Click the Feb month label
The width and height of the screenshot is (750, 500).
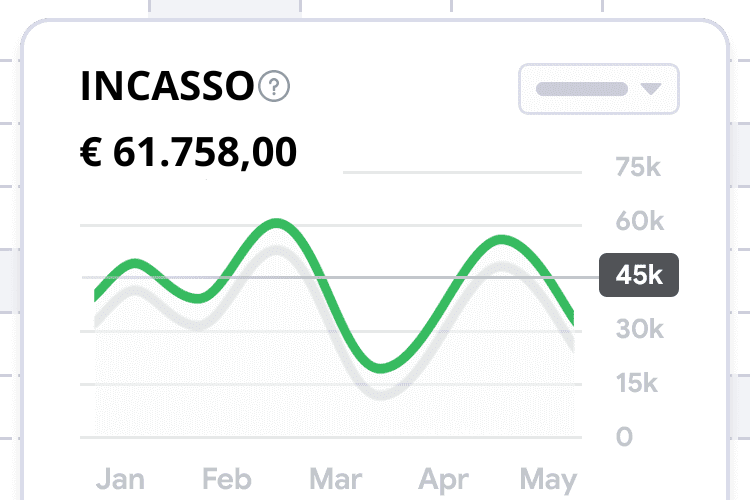pyautogui.click(x=227, y=479)
